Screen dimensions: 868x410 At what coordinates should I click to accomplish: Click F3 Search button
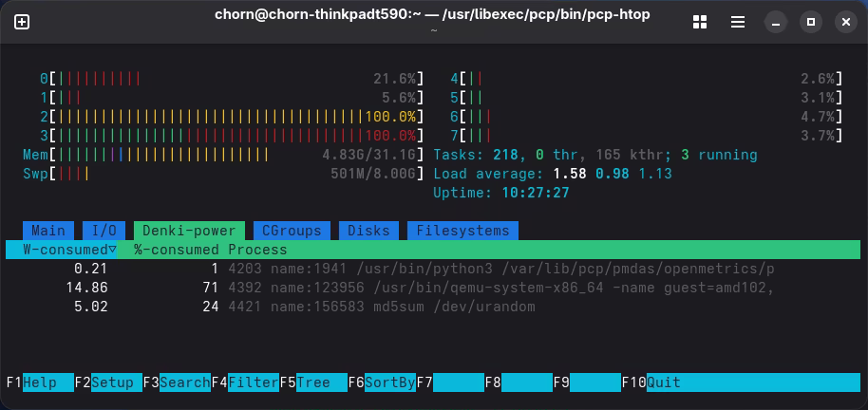[x=177, y=382]
